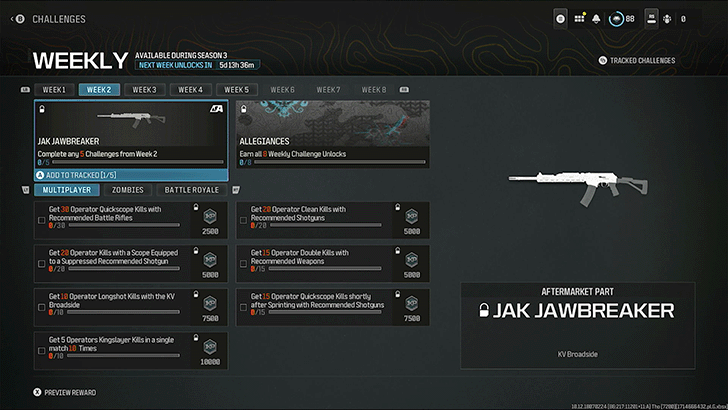Click the left trigger icon beside Multiplayer

click(x=26, y=189)
